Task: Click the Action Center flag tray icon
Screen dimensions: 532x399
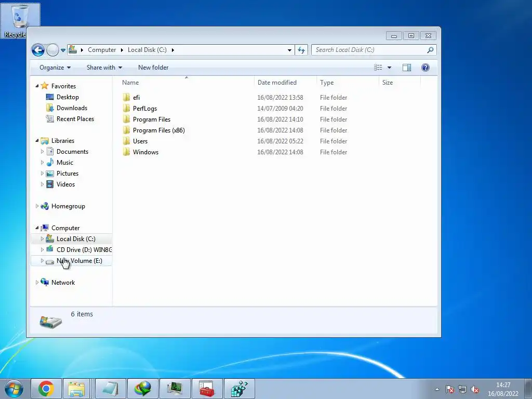Action: tap(449, 390)
